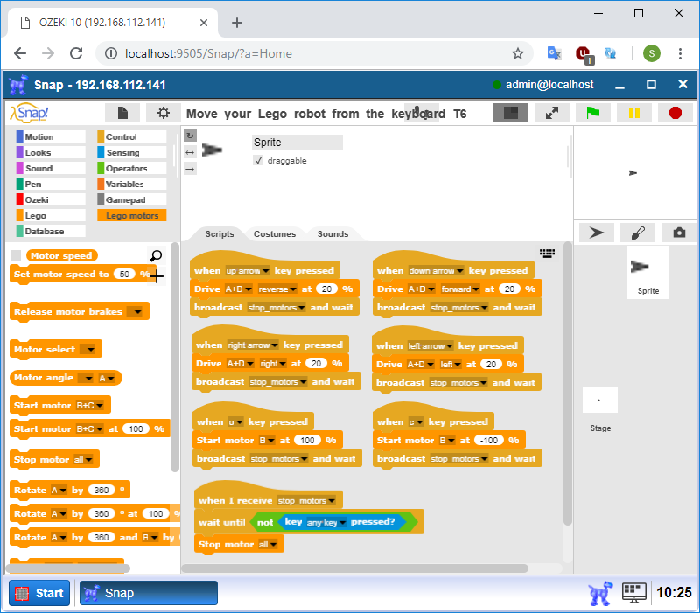Edit the -100 value in Start motor B block
Viewport: 700px width, 613px height.
[489, 441]
